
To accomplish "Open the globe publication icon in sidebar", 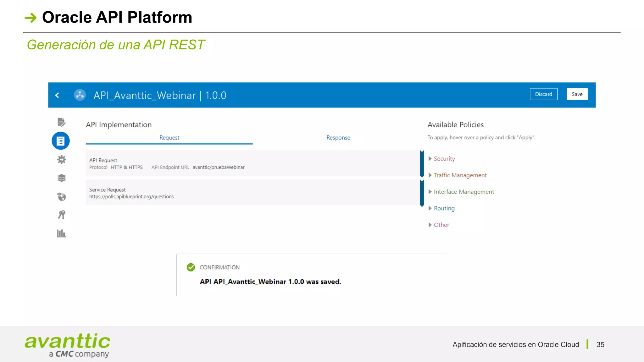I will tap(62, 197).
